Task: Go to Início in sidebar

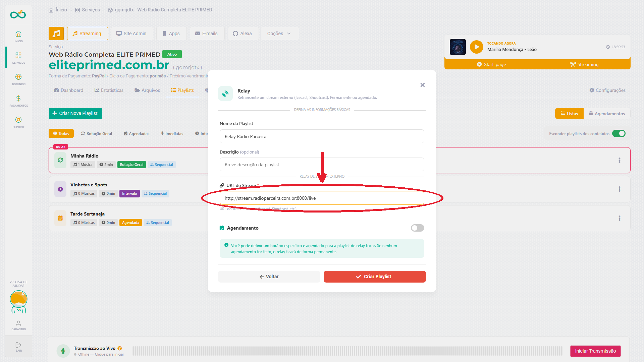Action: pyautogui.click(x=18, y=36)
